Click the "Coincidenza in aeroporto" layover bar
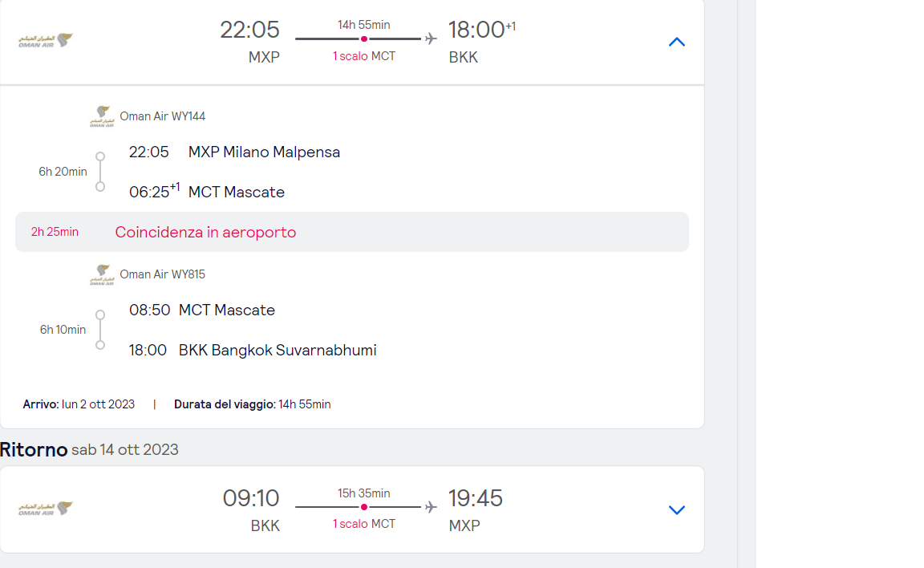 (352, 232)
